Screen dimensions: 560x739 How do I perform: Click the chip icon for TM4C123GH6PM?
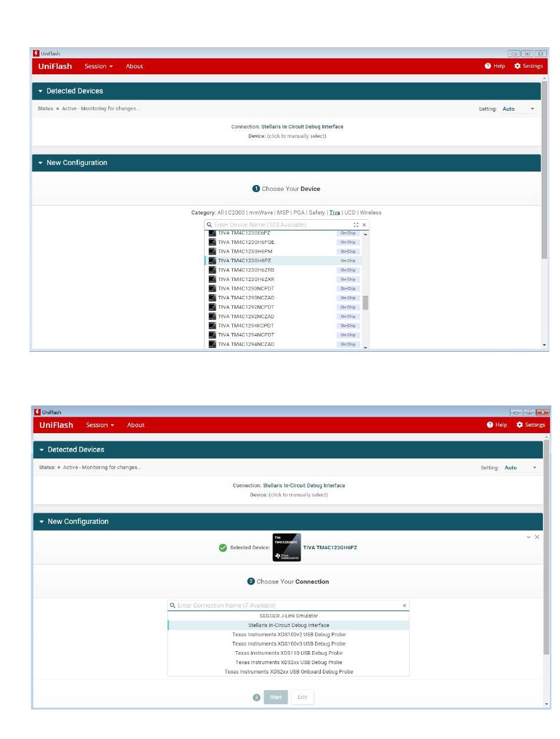pos(212,252)
